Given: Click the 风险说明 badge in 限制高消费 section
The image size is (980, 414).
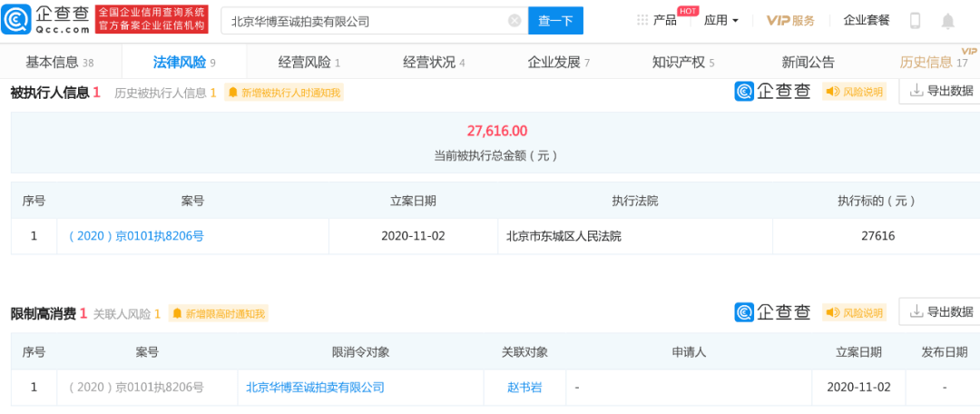Looking at the screenshot, I should (854, 312).
